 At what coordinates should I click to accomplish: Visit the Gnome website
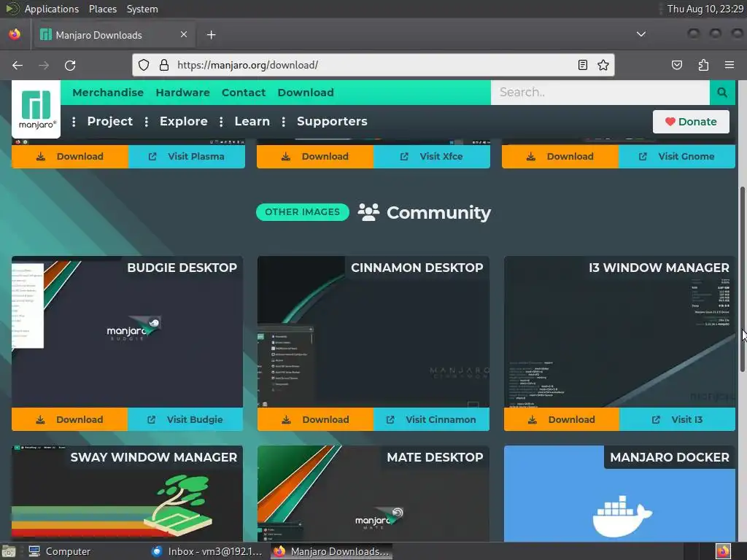point(677,157)
